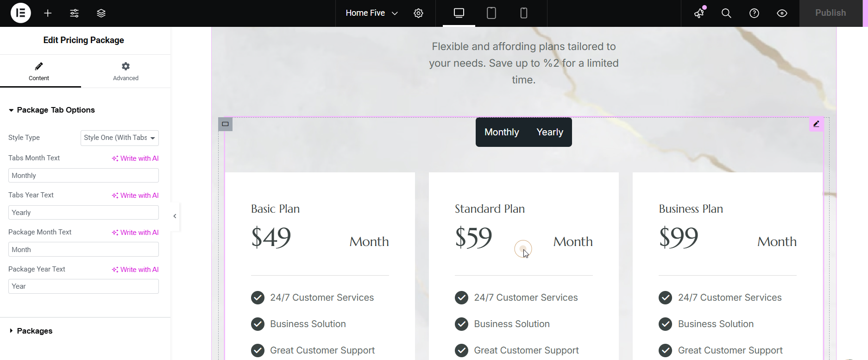Image resolution: width=868 pixels, height=360 pixels.
Task: Switch to Yearly pricing toggle
Action: 549,133
